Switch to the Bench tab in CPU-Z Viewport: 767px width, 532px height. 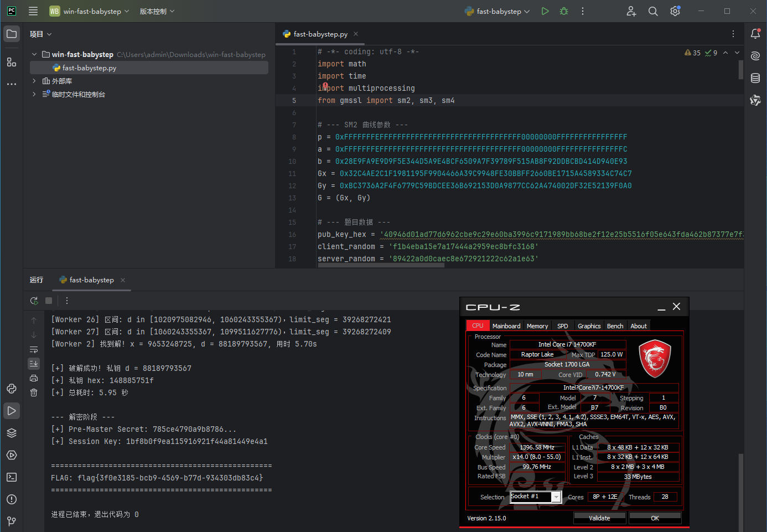[x=615, y=326]
